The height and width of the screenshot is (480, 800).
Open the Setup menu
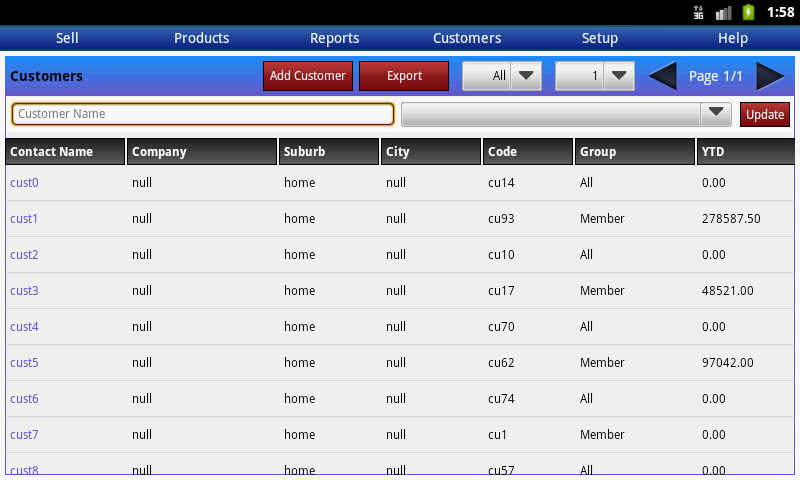tap(600, 38)
